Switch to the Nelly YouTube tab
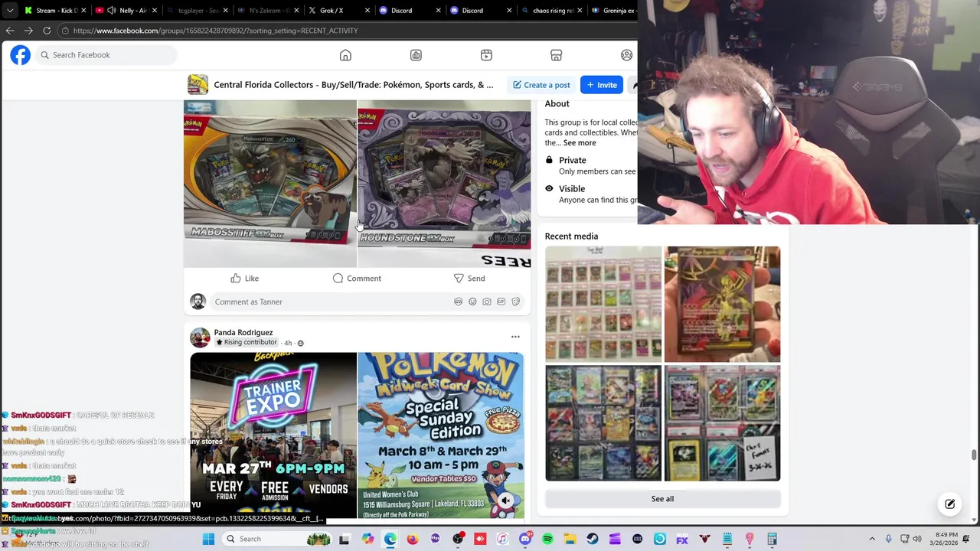This screenshot has height=551, width=980. 126,11
